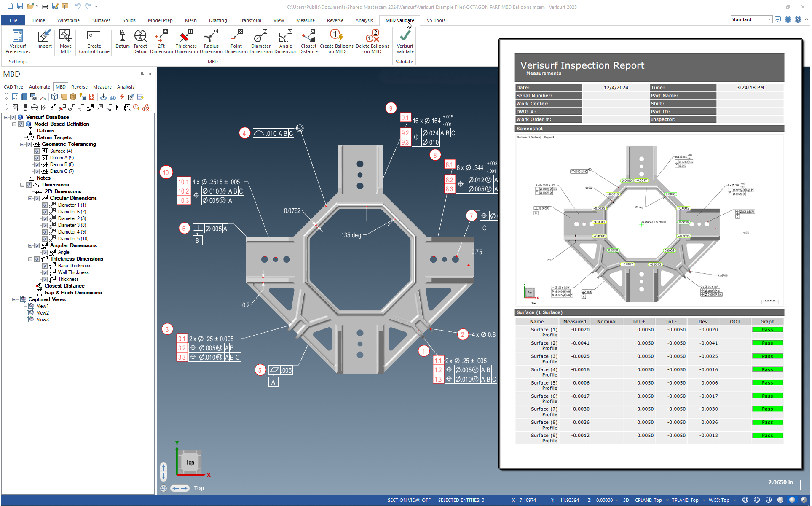Toggle the Verisurf DataBase checkbox

coord(13,117)
